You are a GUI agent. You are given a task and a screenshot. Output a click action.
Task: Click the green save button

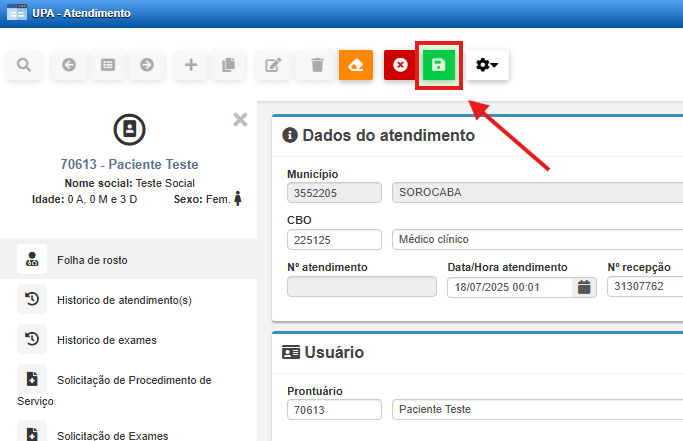point(438,65)
